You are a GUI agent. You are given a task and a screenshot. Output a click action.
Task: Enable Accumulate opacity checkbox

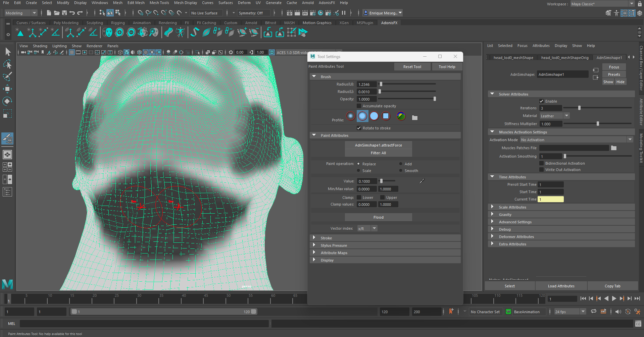click(x=359, y=106)
